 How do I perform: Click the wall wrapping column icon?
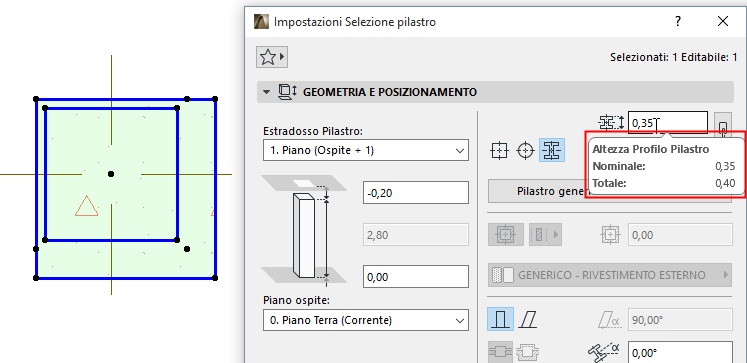[x=527, y=353]
